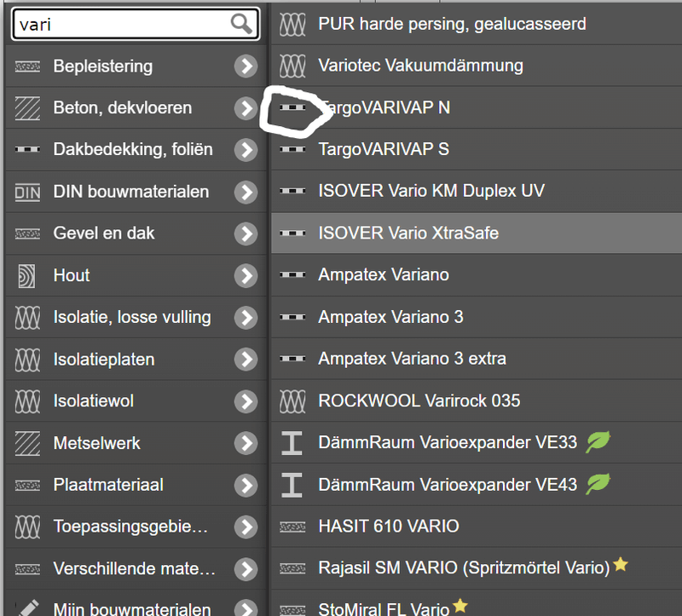Click the hatched icon beside Beton, dekvloeren
Screen dimensions: 682x616
tap(28, 108)
